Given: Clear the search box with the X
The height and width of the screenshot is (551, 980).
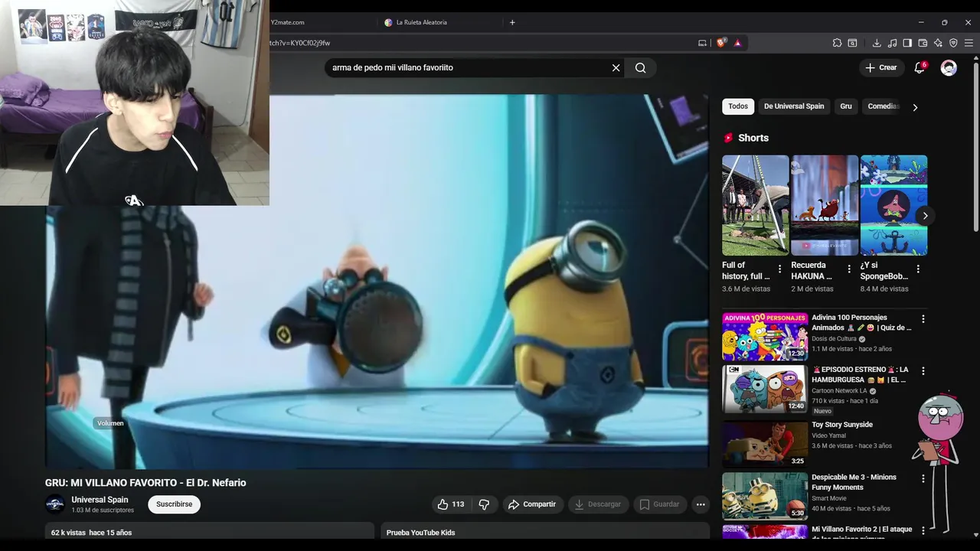Looking at the screenshot, I should click(x=616, y=67).
